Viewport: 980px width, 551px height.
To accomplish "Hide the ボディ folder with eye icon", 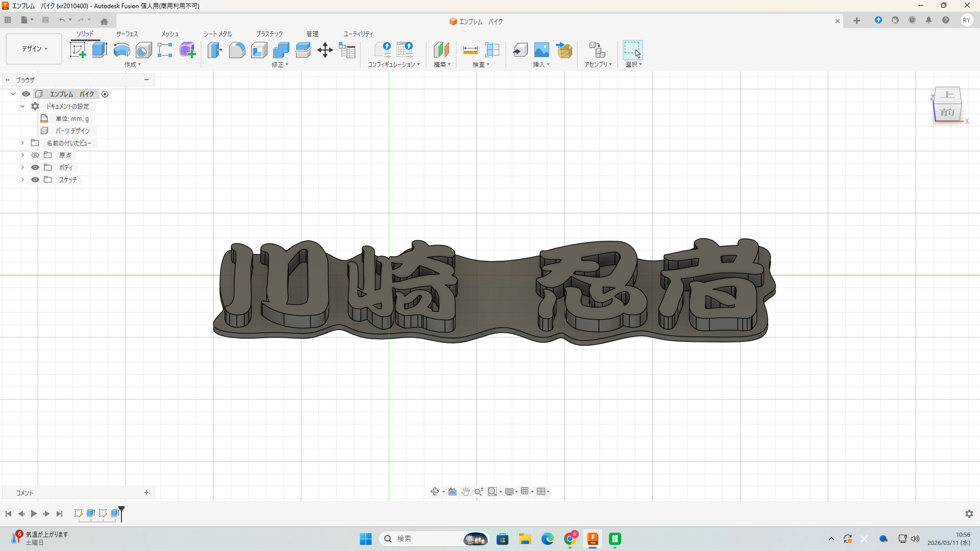I will coord(35,167).
